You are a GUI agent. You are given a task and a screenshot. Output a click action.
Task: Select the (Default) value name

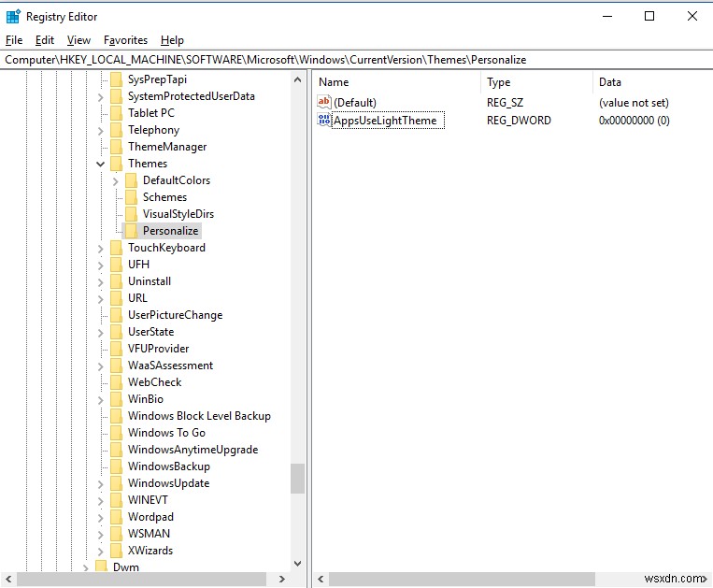point(355,102)
